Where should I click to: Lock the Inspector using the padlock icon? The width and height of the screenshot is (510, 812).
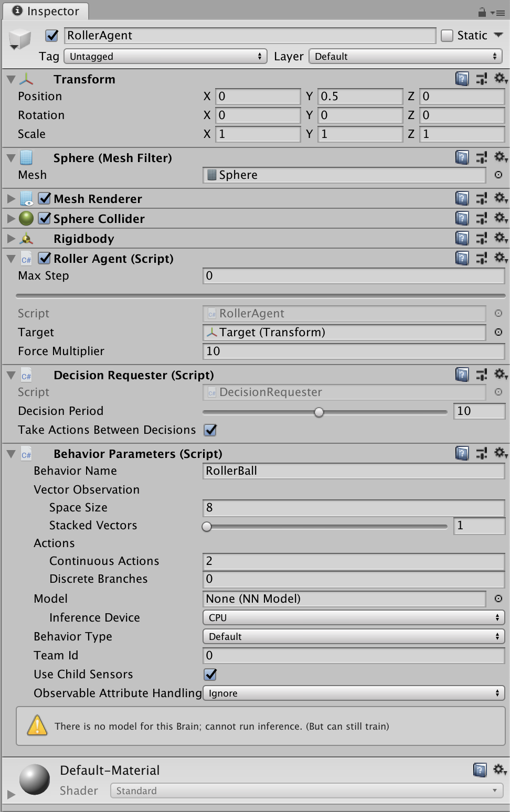(x=483, y=11)
